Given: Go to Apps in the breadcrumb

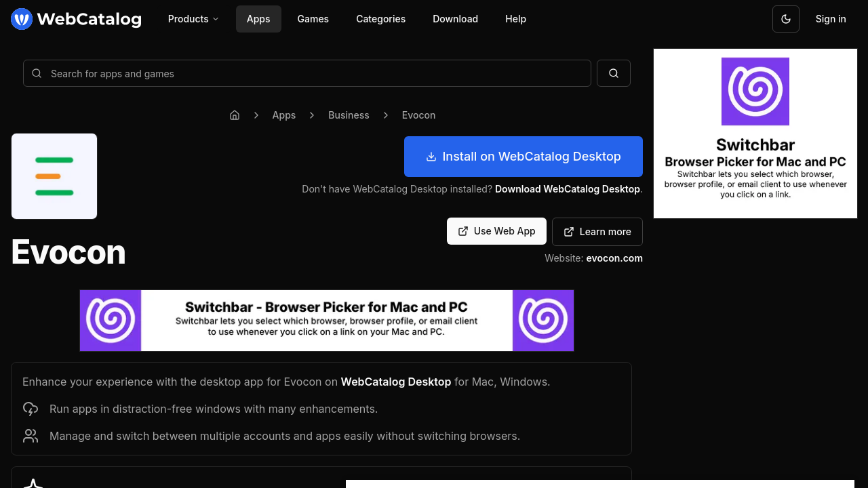Looking at the screenshot, I should point(284,115).
